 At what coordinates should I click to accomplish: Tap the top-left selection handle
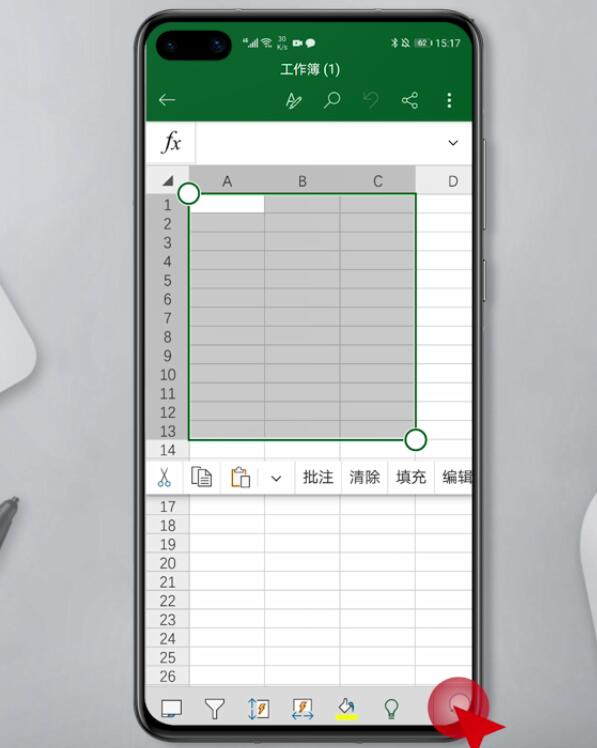(189, 194)
